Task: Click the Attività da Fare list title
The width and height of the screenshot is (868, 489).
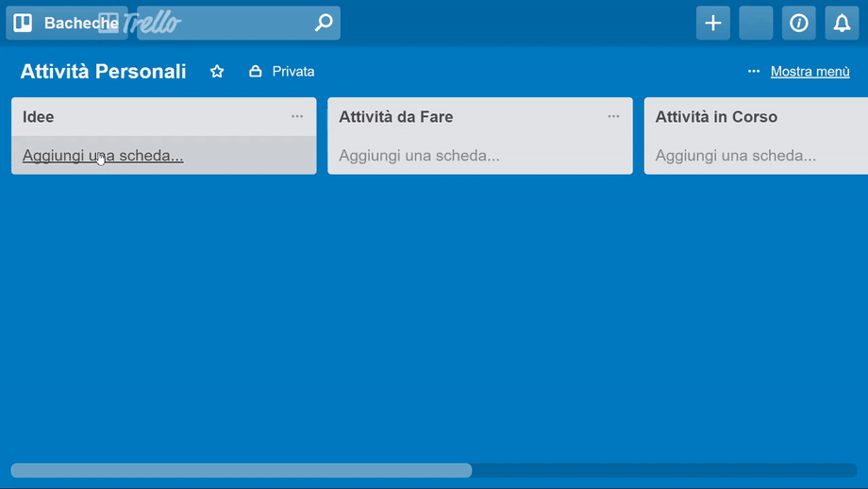Action: tap(396, 117)
